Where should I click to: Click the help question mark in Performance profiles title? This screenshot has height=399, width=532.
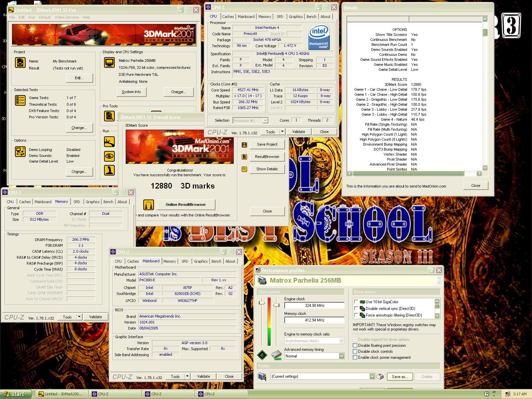(x=431, y=270)
